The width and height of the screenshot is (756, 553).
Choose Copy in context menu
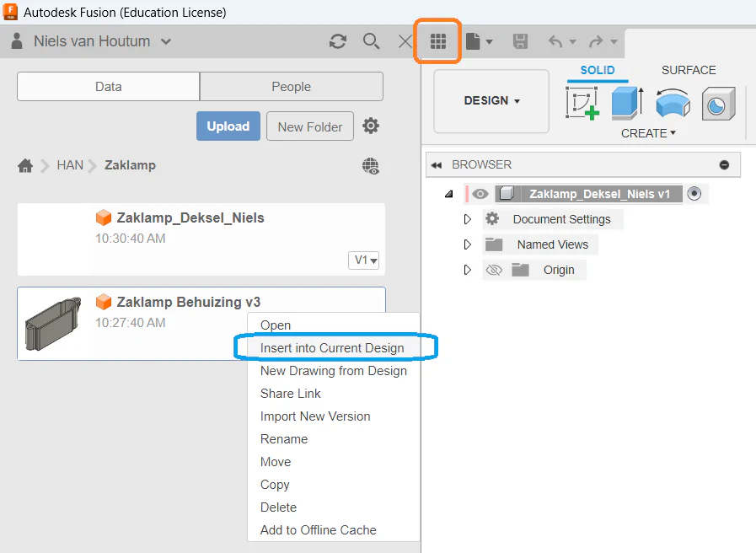click(x=334, y=485)
